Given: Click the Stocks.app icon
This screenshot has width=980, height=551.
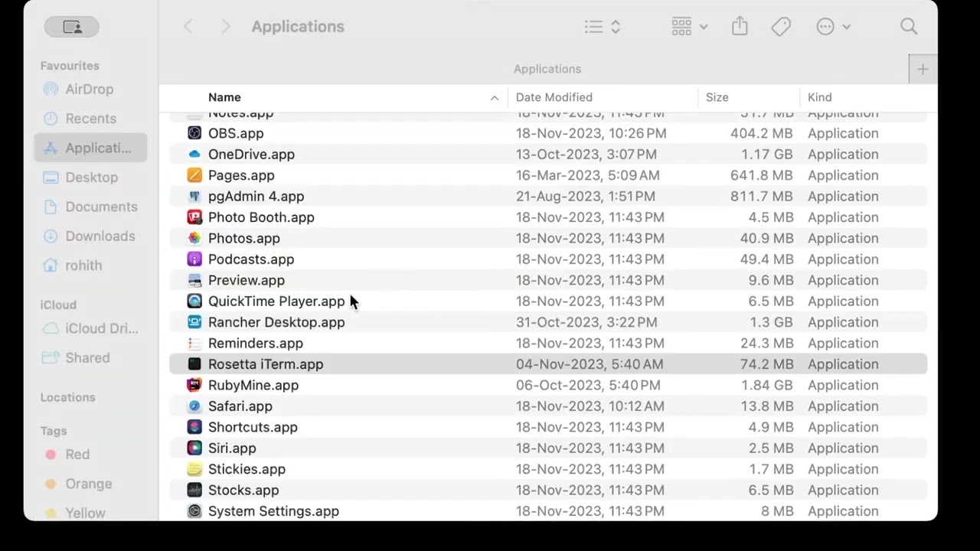Looking at the screenshot, I should [x=194, y=491].
